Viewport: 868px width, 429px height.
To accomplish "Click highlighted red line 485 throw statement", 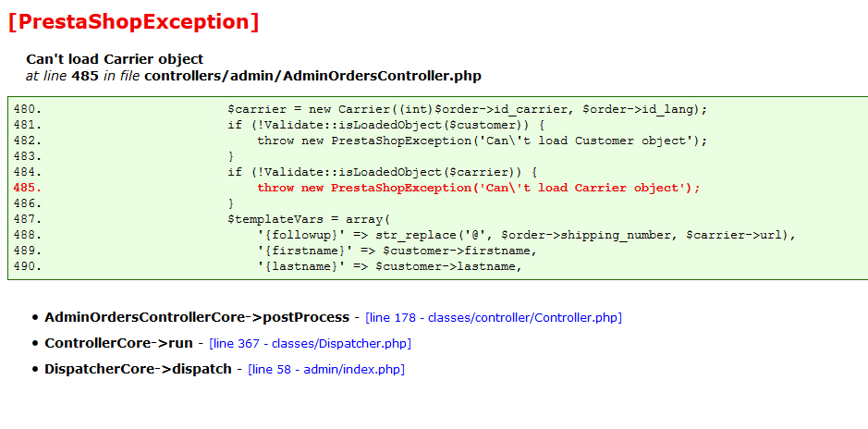I will (479, 188).
